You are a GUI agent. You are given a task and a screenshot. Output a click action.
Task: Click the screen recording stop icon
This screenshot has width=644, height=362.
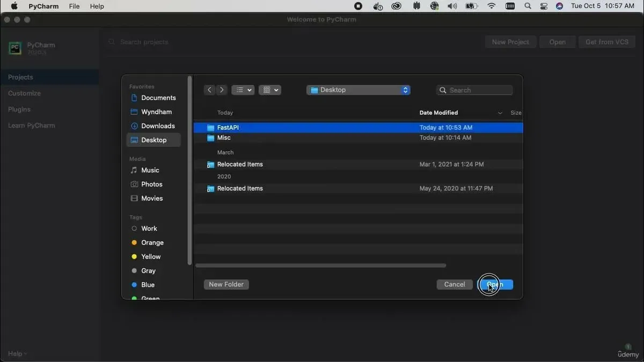[x=358, y=6]
